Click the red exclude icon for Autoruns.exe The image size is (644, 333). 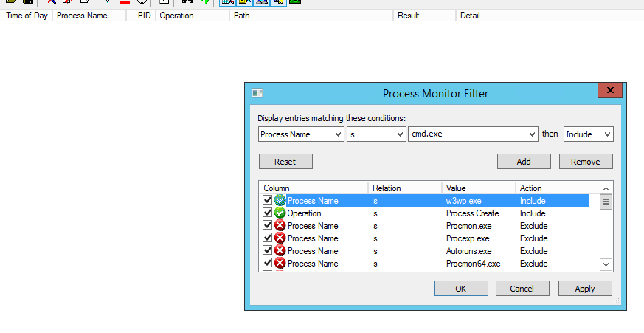(x=280, y=251)
